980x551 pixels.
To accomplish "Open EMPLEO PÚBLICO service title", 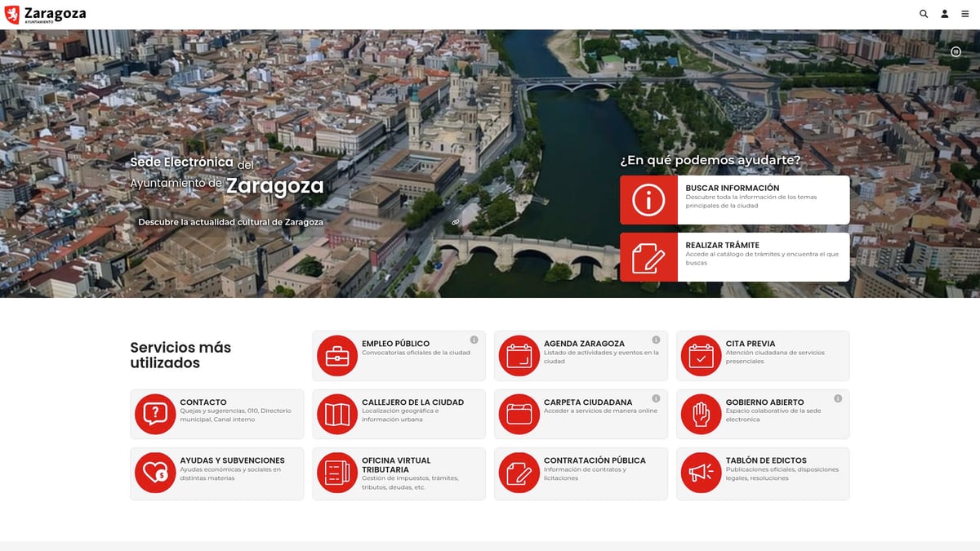I will pos(395,344).
